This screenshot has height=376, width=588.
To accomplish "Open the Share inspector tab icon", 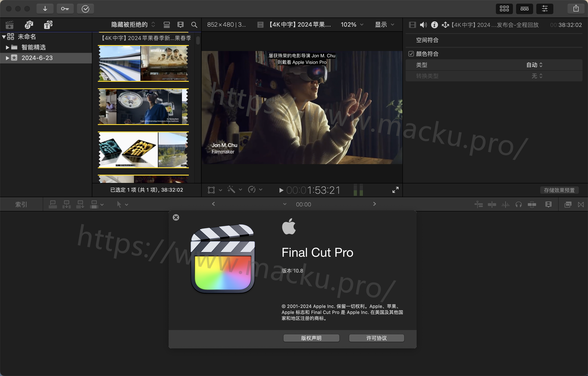I will (x=445, y=25).
